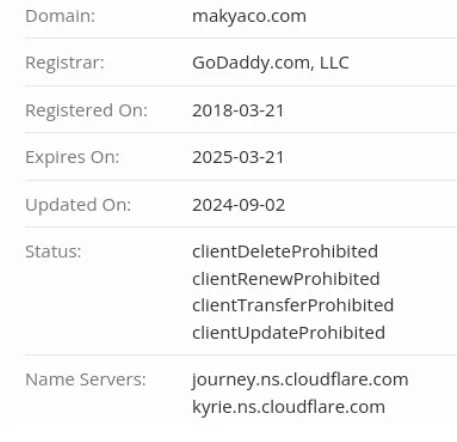Viewport: 457px width, 442px height.
Task: Click the makyaco.com domain value
Action: click(x=249, y=16)
